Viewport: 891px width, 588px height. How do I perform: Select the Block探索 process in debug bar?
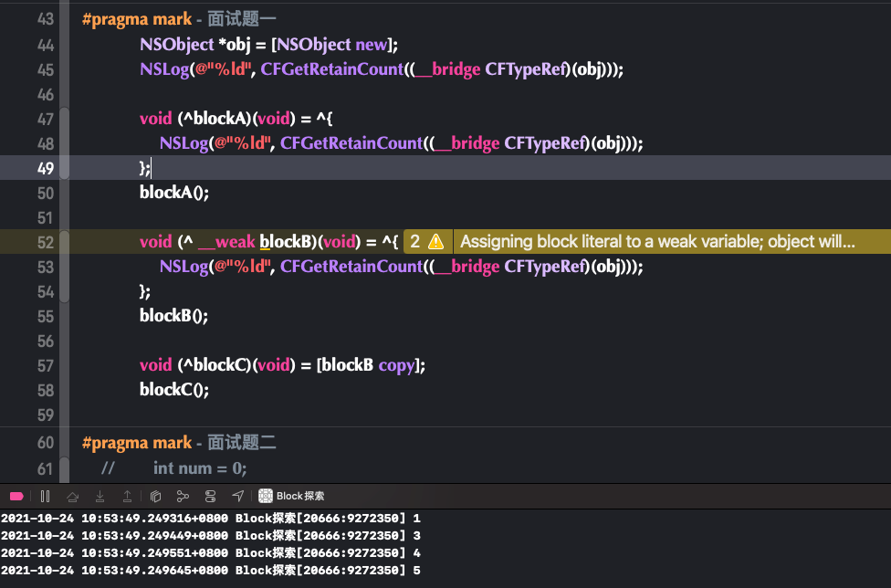pyautogui.click(x=291, y=496)
